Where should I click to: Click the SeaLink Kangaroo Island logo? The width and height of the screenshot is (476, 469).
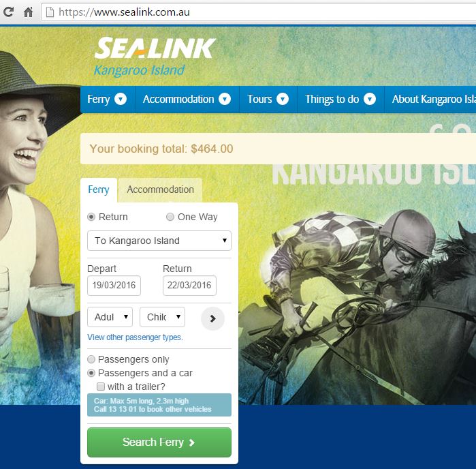(x=155, y=57)
